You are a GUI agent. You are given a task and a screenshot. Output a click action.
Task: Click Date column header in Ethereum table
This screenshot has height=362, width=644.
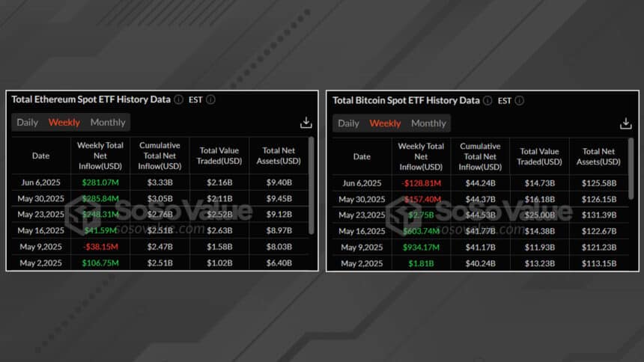tap(40, 156)
